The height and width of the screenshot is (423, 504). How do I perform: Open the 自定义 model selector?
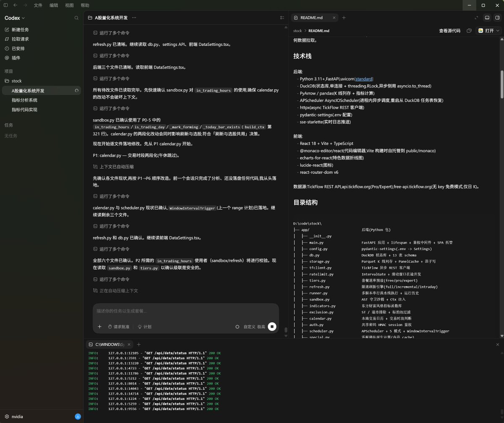point(249,327)
